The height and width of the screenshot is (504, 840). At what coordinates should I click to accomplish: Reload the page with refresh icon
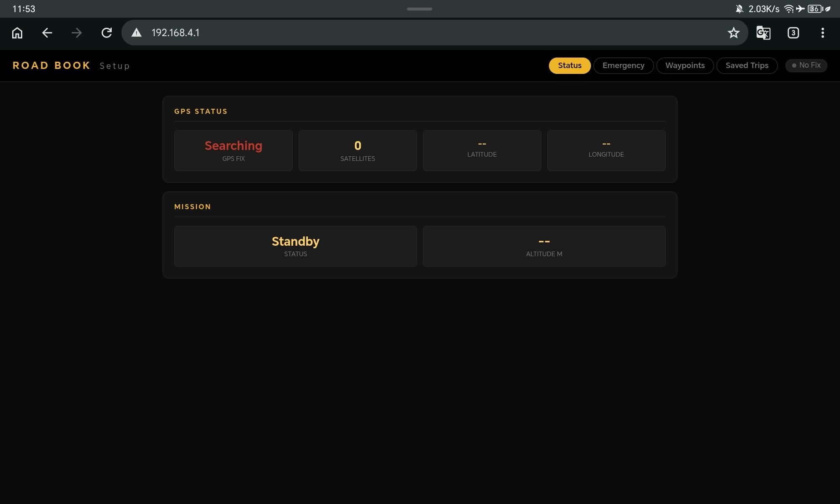107,33
